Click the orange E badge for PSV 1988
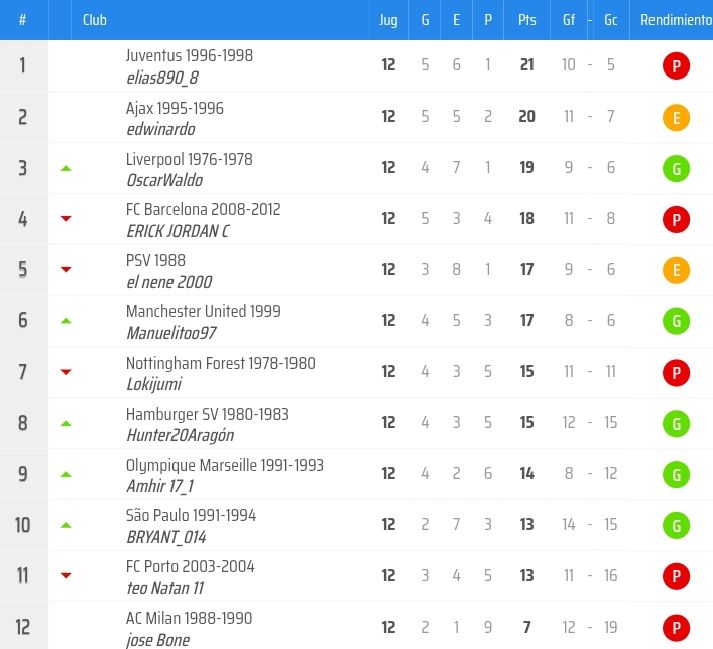The image size is (713, 649). (x=677, y=271)
